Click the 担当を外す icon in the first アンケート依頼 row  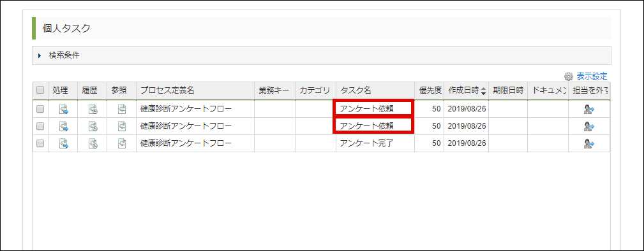tap(589, 109)
